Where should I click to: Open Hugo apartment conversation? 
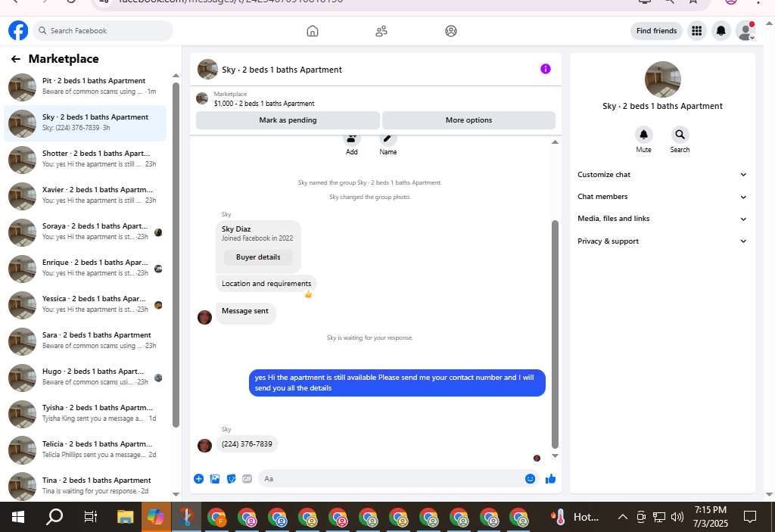click(x=85, y=378)
